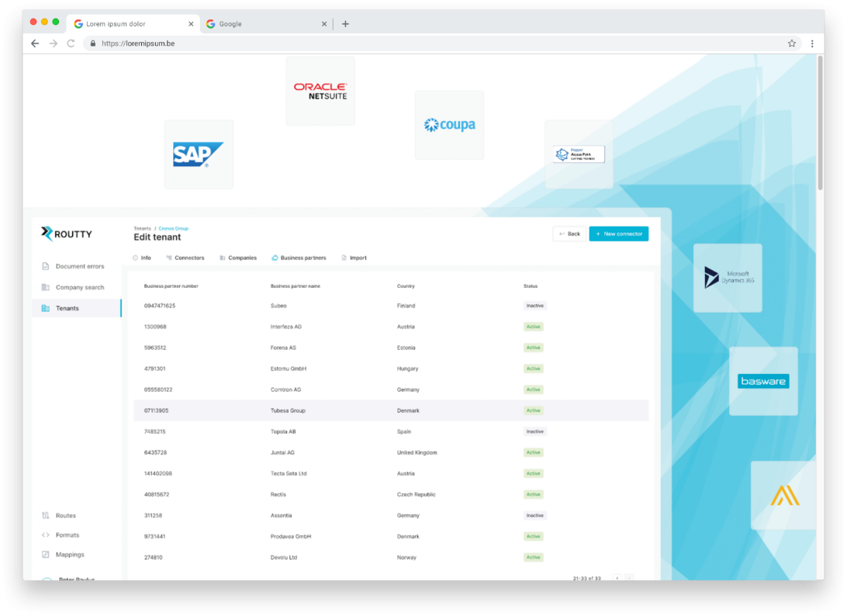The height and width of the screenshot is (616, 847).
Task: Select the Coupa logo tile
Action: coord(449,125)
